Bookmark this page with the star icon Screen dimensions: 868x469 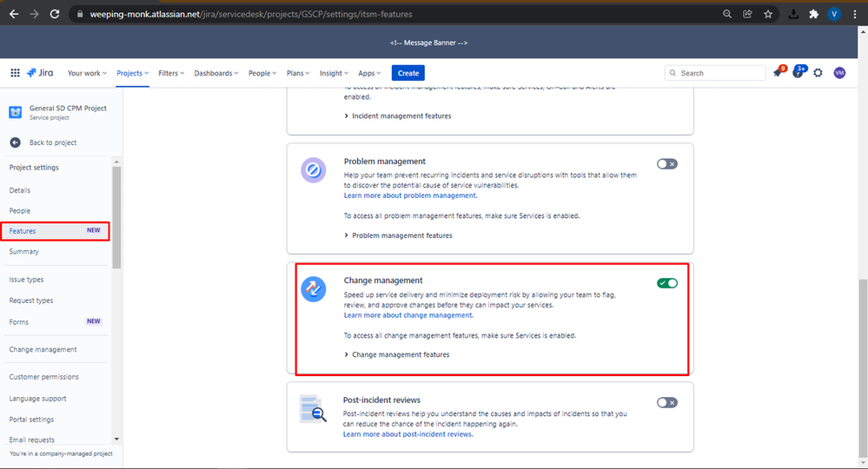coord(768,14)
